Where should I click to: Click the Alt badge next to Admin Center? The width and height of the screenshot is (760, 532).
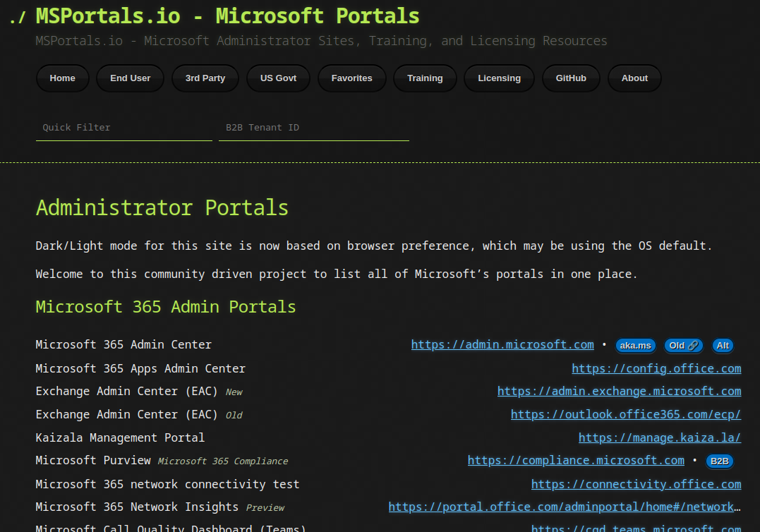[723, 346]
